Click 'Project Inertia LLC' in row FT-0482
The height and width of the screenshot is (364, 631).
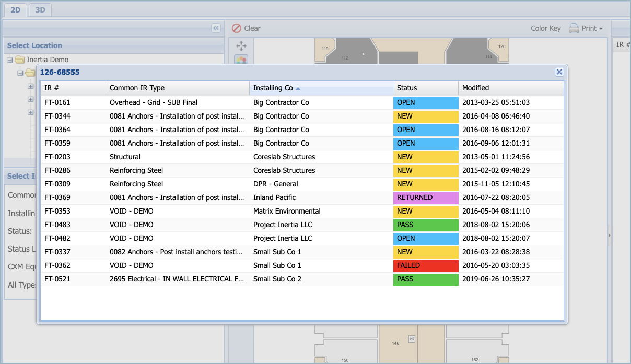(283, 238)
